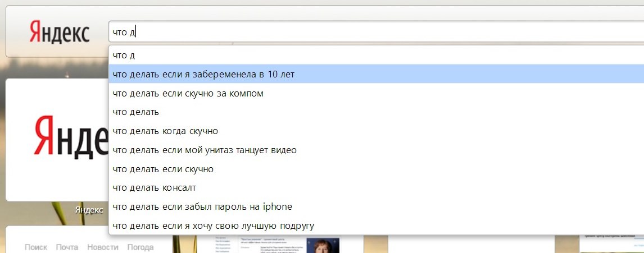Viewport: 644px width, 253px height.
Task: Open the Почта link
Action: pyautogui.click(x=67, y=247)
